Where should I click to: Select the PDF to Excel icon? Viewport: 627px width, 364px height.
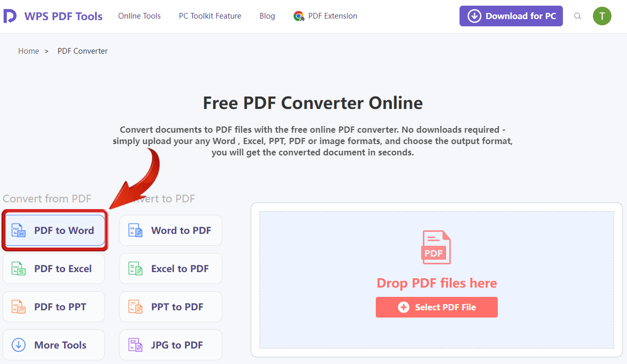click(19, 268)
